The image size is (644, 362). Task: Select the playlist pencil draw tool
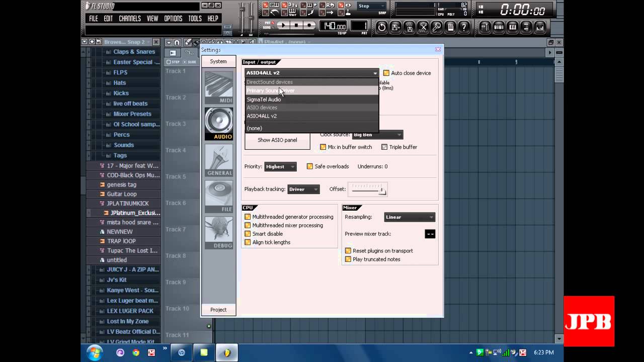pyautogui.click(x=188, y=42)
